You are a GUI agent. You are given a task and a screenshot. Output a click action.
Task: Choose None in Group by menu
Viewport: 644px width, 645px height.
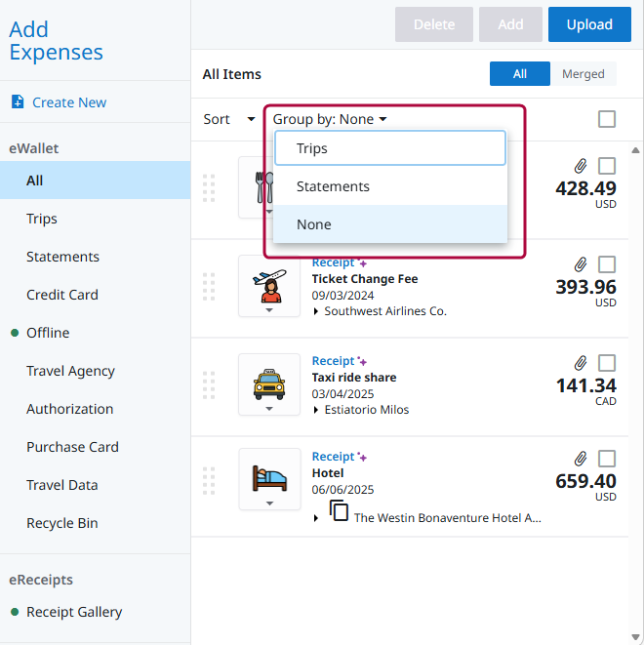pos(390,224)
